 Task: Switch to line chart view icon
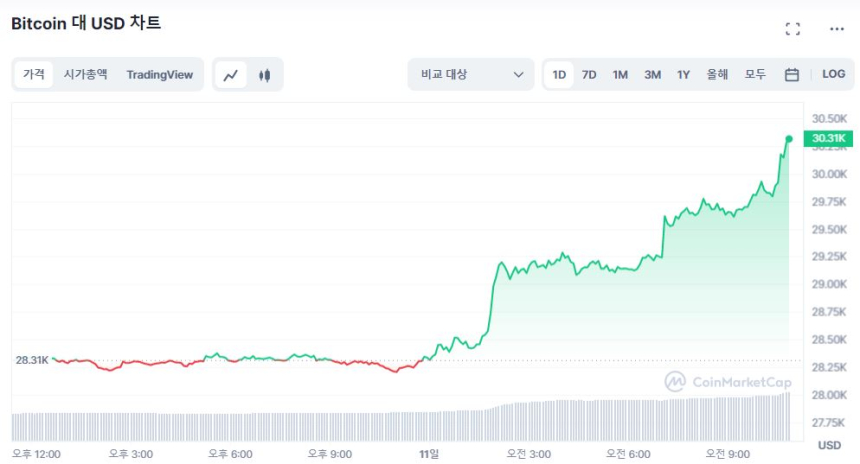click(x=231, y=75)
